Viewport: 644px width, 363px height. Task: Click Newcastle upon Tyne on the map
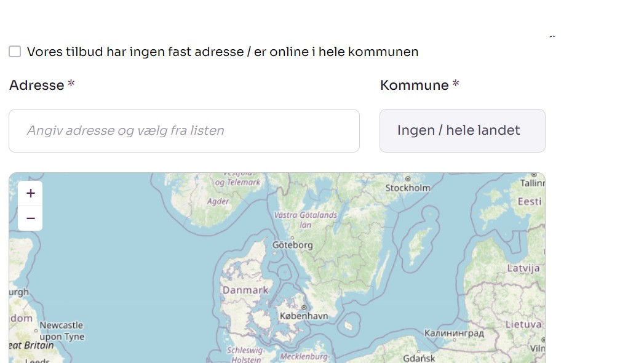pos(62,330)
